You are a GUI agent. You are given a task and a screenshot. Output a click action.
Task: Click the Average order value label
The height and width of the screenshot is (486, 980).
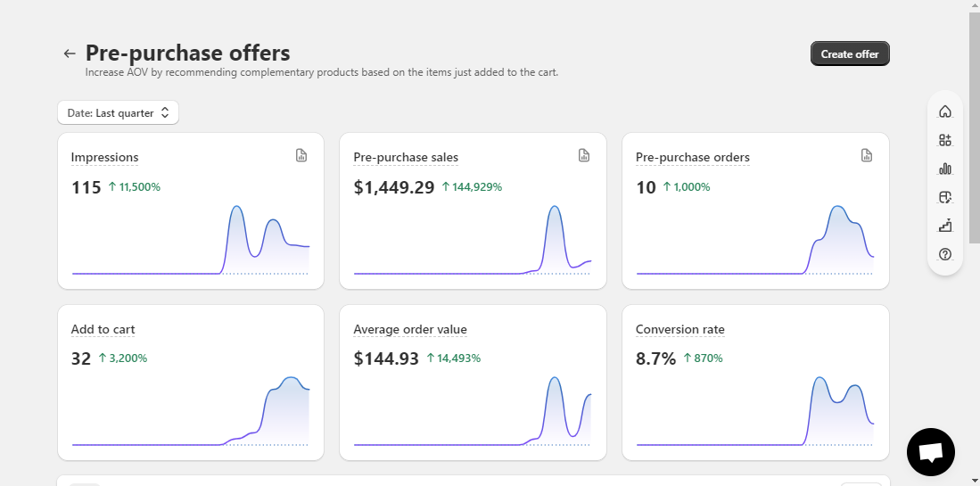click(x=410, y=330)
